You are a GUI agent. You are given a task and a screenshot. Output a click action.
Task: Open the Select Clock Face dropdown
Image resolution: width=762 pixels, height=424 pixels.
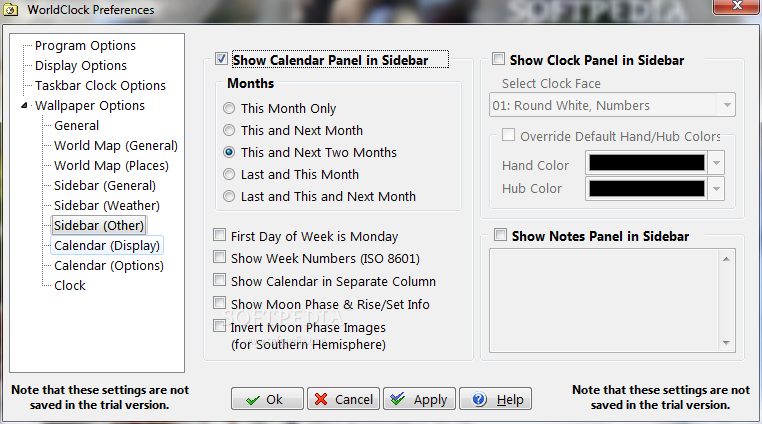click(612, 105)
